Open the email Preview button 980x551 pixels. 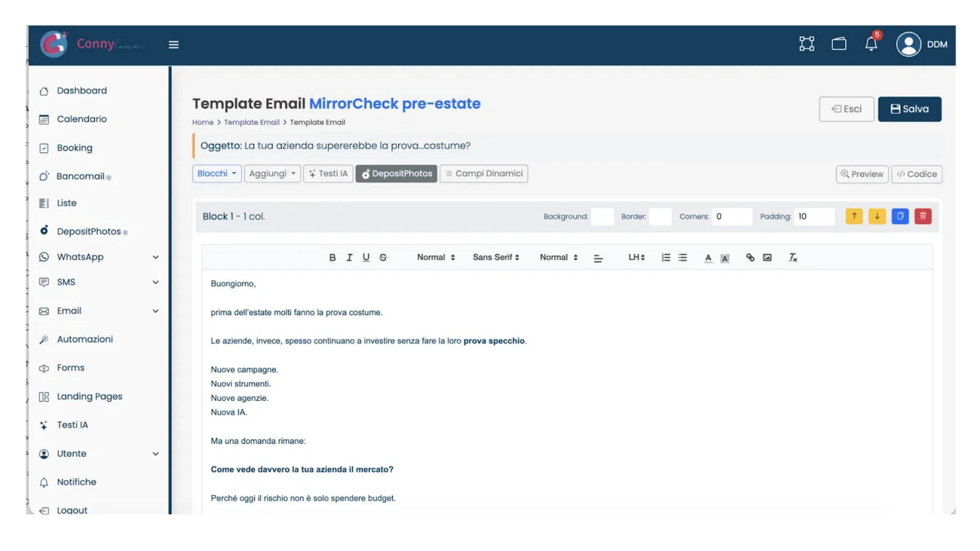click(862, 174)
